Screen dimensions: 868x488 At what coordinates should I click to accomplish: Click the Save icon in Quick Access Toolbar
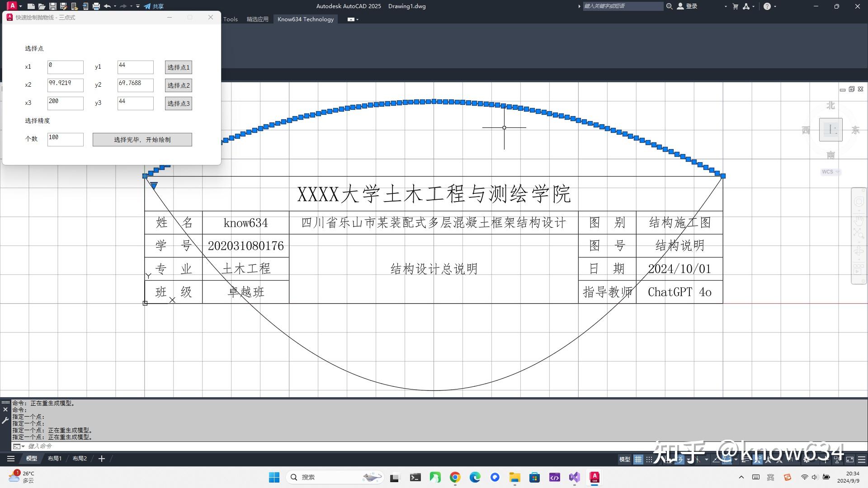click(x=52, y=6)
